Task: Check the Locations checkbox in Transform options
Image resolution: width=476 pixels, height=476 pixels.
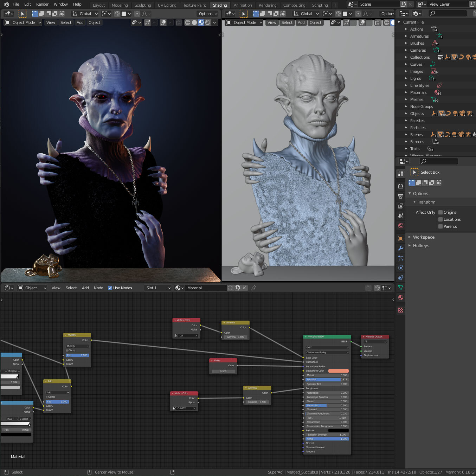Action: point(440,219)
